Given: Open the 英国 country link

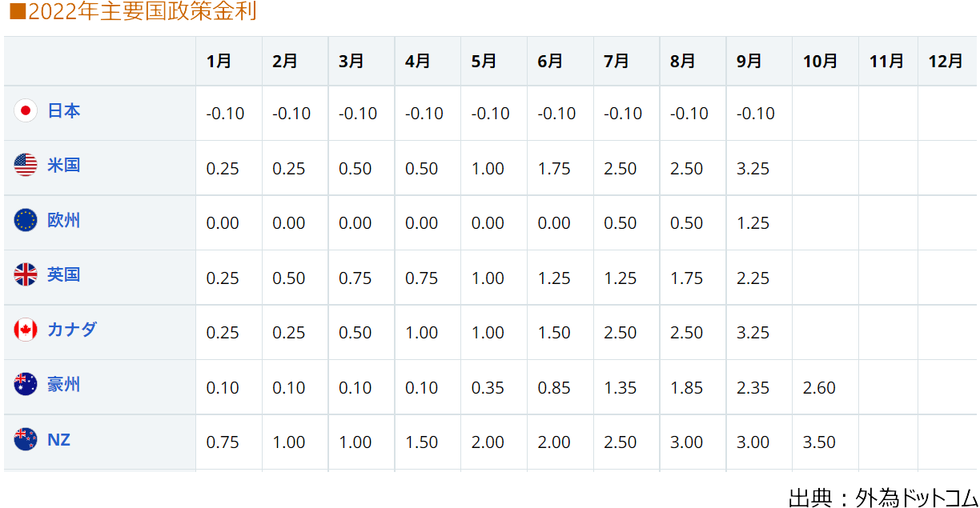Looking at the screenshot, I should 64,275.
